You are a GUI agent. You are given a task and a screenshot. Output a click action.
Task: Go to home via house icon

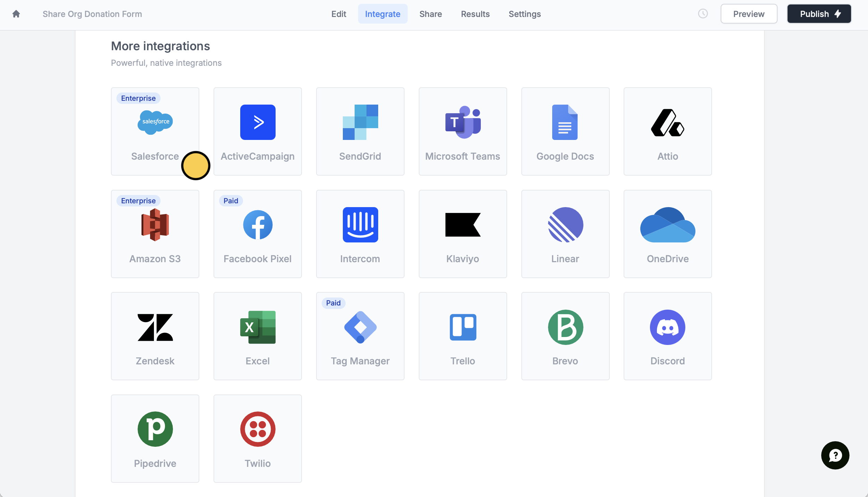[x=16, y=14]
